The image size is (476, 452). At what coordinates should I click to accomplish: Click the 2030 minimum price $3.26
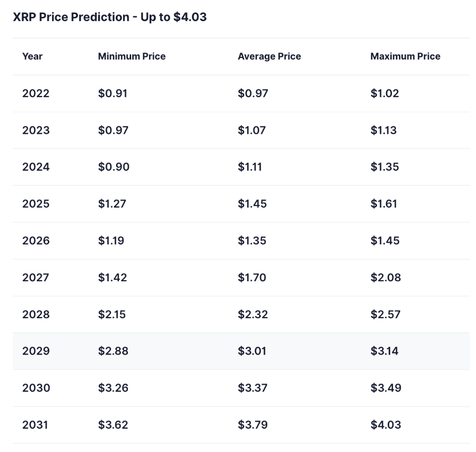tap(113, 388)
